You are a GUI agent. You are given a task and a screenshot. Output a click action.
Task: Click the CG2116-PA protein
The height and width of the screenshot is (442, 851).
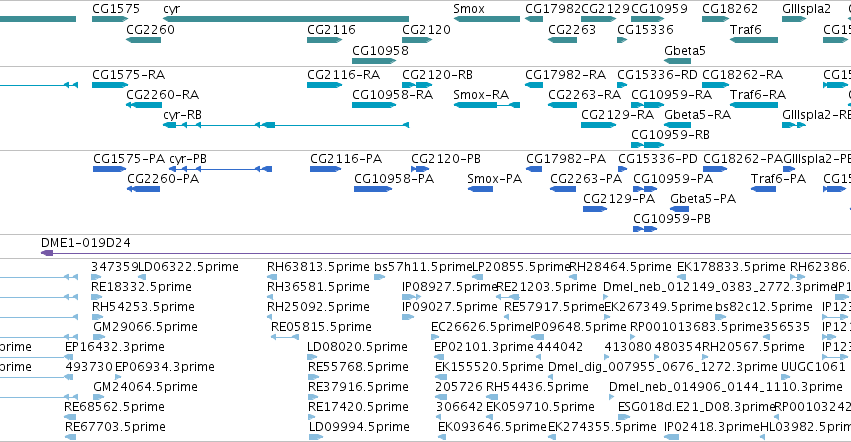click(326, 169)
